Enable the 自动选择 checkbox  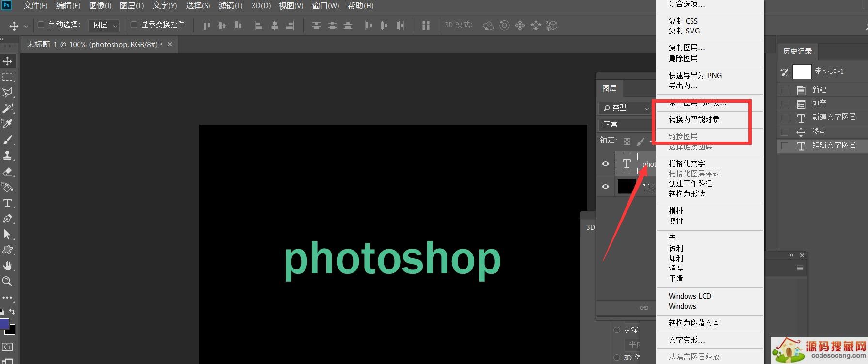click(x=41, y=25)
